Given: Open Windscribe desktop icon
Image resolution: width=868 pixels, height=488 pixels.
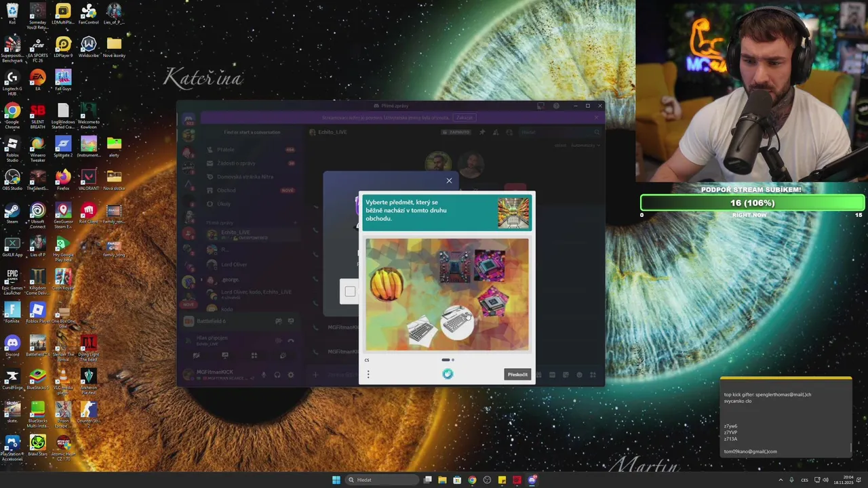Looking at the screenshot, I should coord(88,47).
